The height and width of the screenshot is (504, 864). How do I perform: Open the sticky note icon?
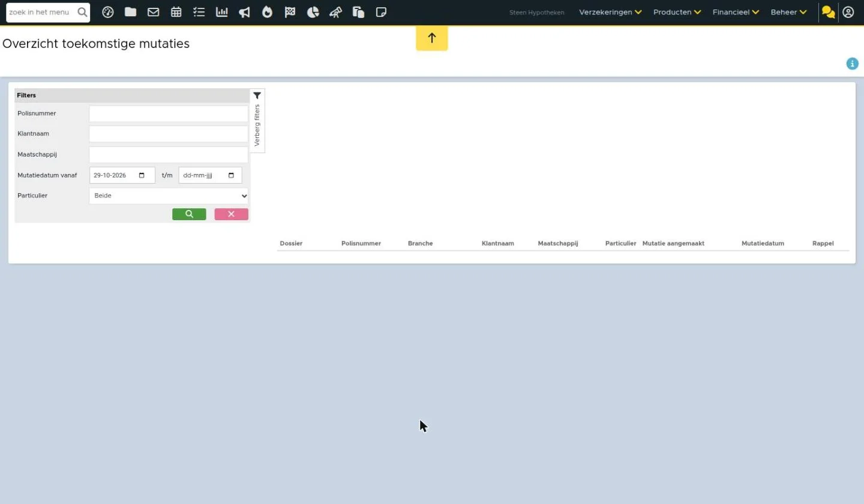(381, 12)
